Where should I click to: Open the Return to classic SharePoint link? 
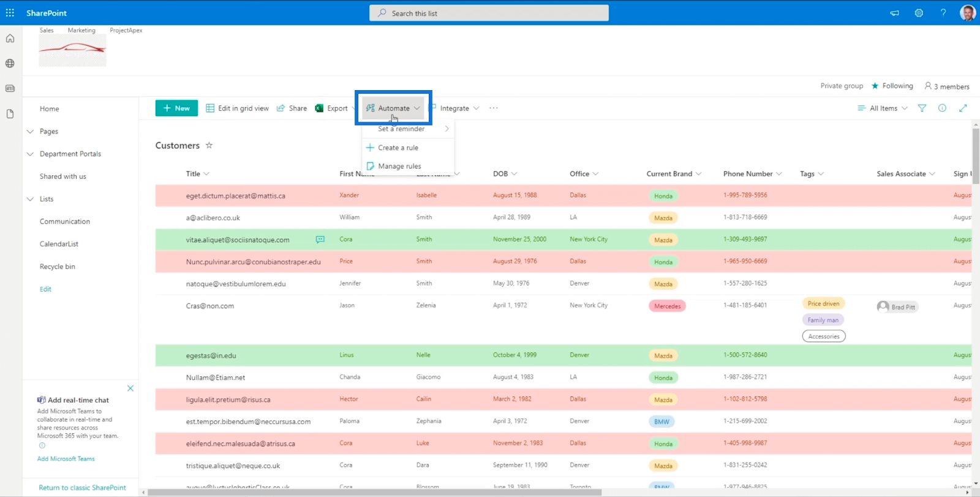[x=82, y=488]
